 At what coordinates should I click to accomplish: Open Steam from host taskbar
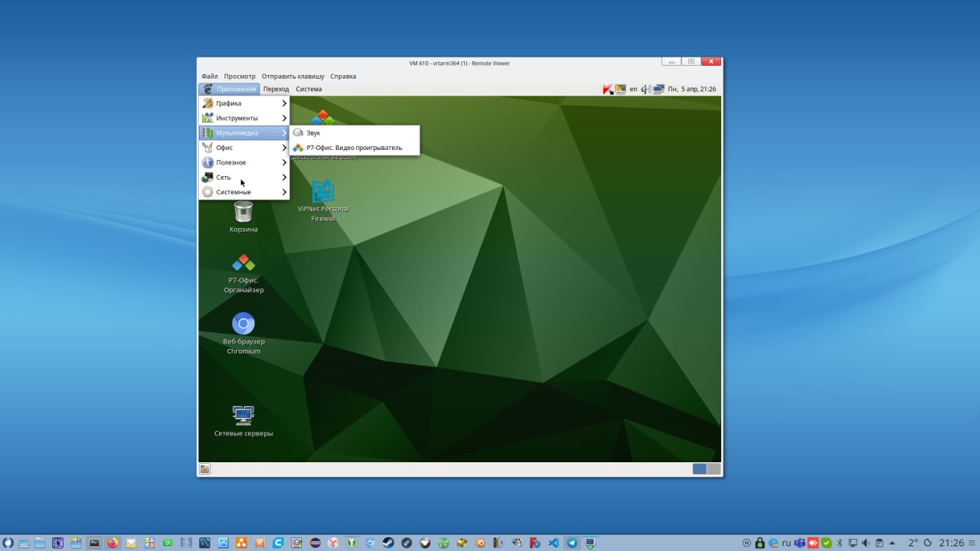pyautogui.click(x=388, y=543)
